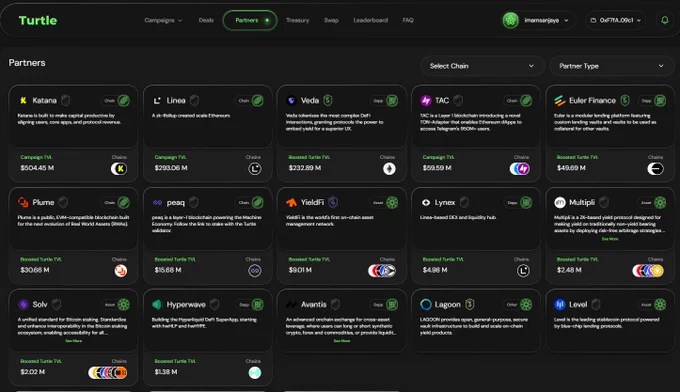Click the Veda rank shield badge

coord(328,101)
